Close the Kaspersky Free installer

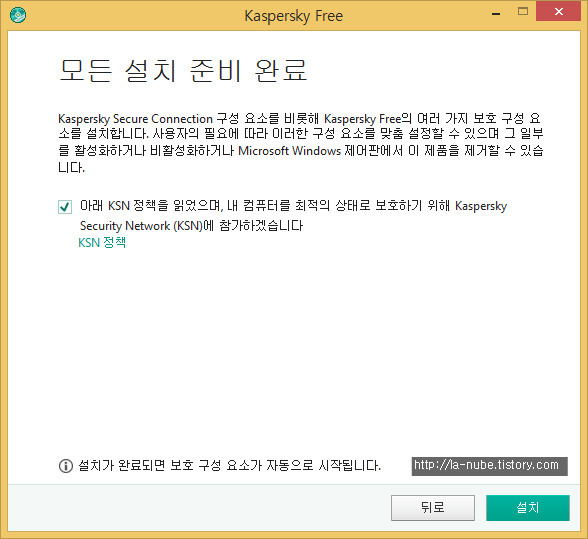pyautogui.click(x=558, y=12)
